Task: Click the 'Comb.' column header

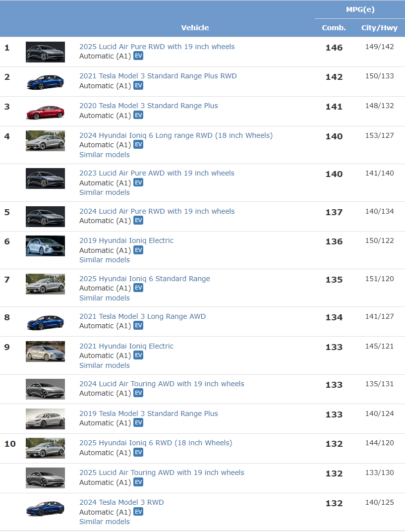Action: (334, 28)
